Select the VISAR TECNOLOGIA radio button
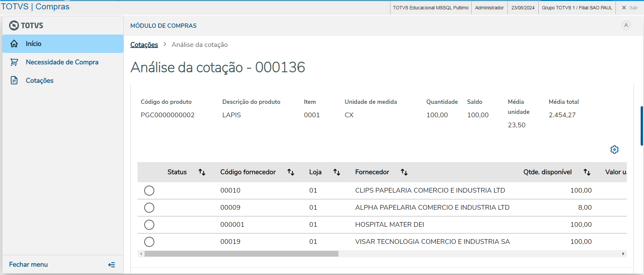The width and height of the screenshot is (644, 275). click(149, 242)
